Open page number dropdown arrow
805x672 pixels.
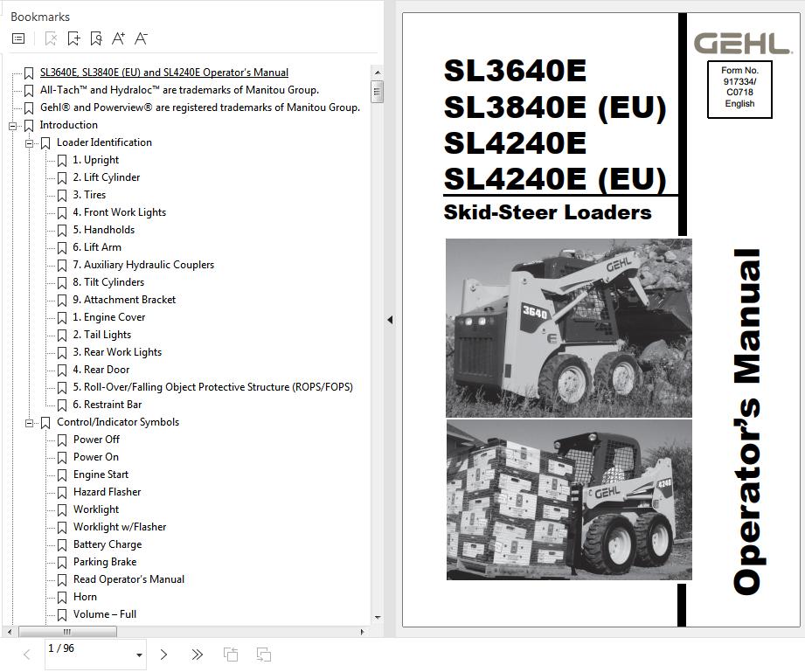click(139, 655)
